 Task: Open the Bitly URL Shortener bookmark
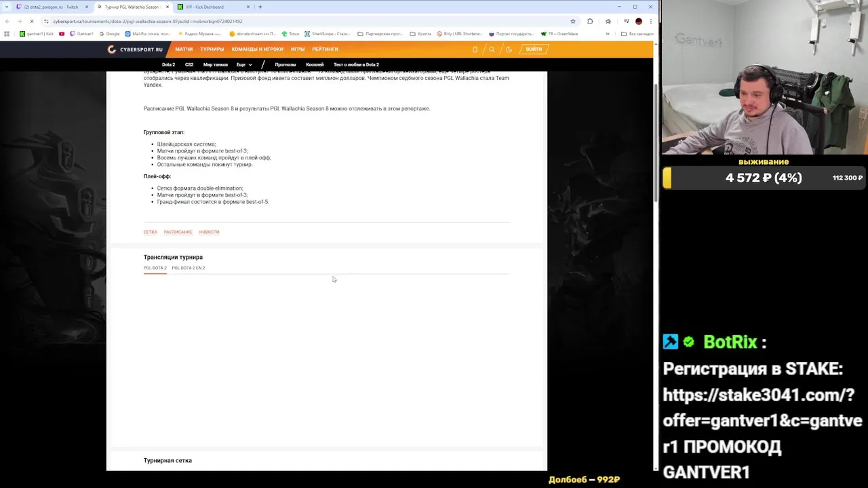coord(460,34)
